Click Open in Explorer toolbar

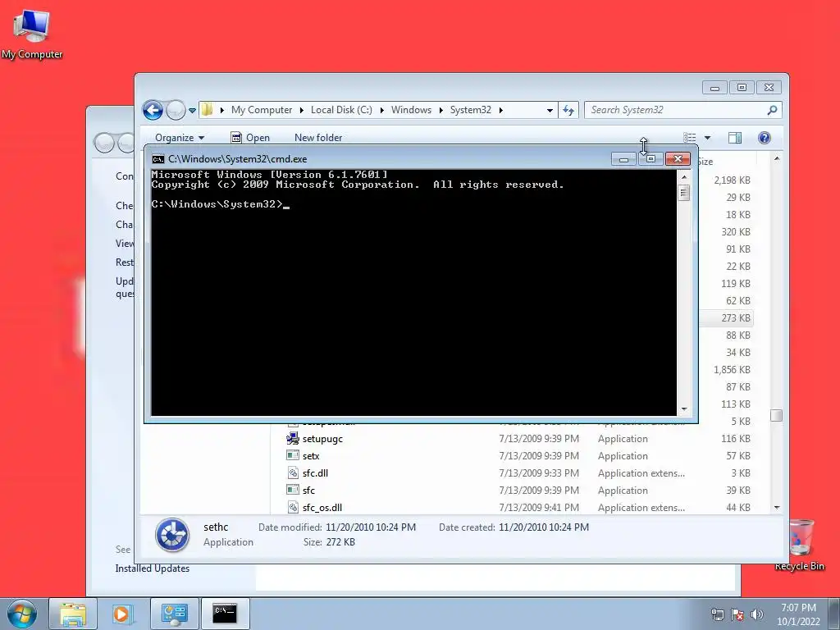[x=250, y=138]
